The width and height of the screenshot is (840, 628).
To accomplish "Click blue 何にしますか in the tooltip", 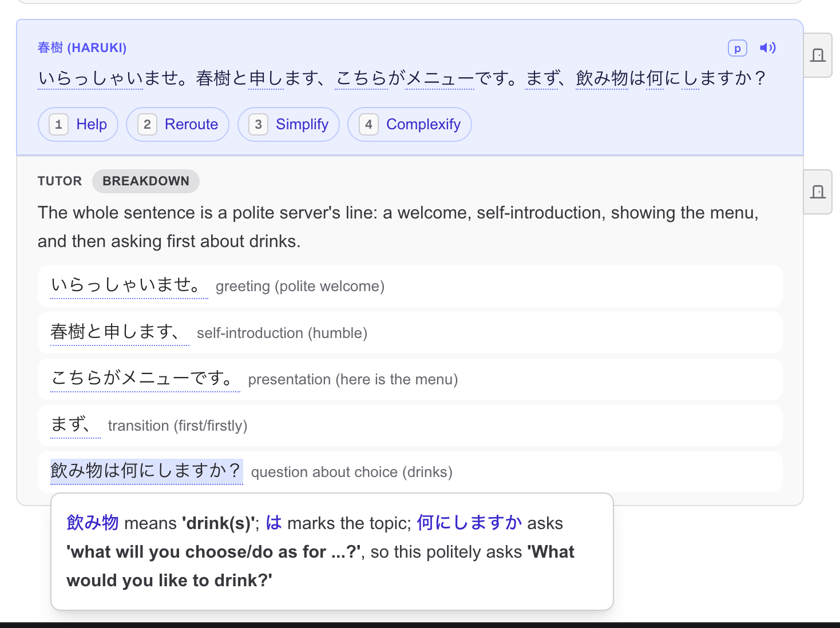I will 469,523.
